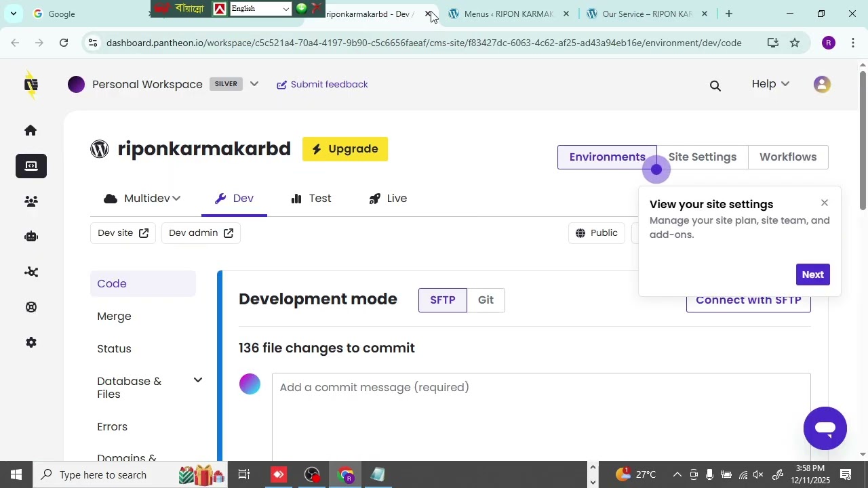Click the yellow Upgrade button
868x488 pixels.
point(345,149)
